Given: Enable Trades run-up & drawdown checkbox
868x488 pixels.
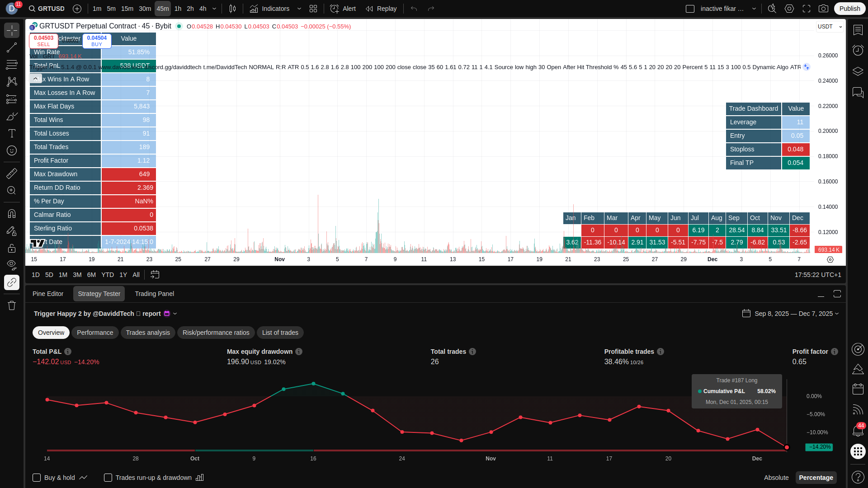Looking at the screenshot, I should pos(108,478).
